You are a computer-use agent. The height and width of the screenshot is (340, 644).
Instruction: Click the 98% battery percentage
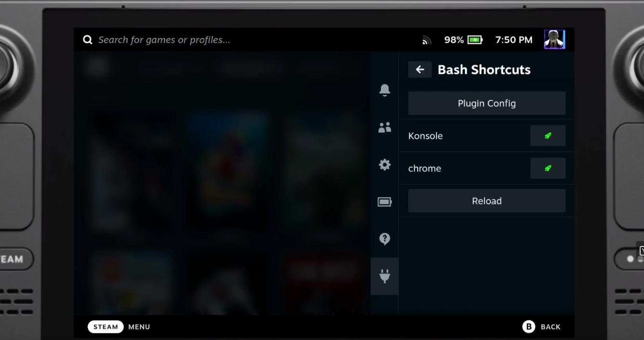tap(454, 39)
